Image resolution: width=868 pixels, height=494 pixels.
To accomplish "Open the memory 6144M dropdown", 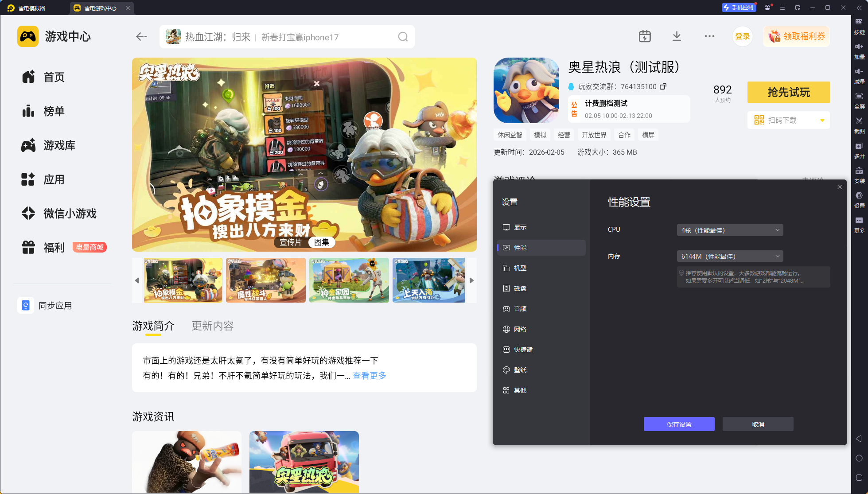I will [730, 256].
